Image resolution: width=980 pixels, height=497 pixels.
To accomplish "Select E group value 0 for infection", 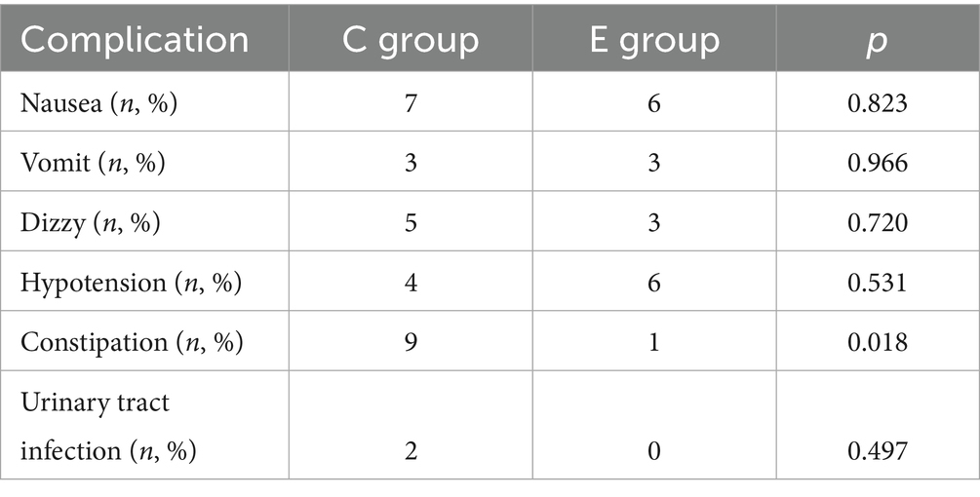I will click(x=654, y=450).
